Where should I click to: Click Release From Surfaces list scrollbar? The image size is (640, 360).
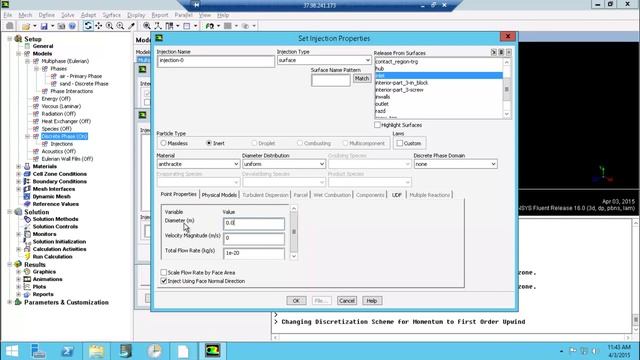pyautogui.click(x=507, y=88)
